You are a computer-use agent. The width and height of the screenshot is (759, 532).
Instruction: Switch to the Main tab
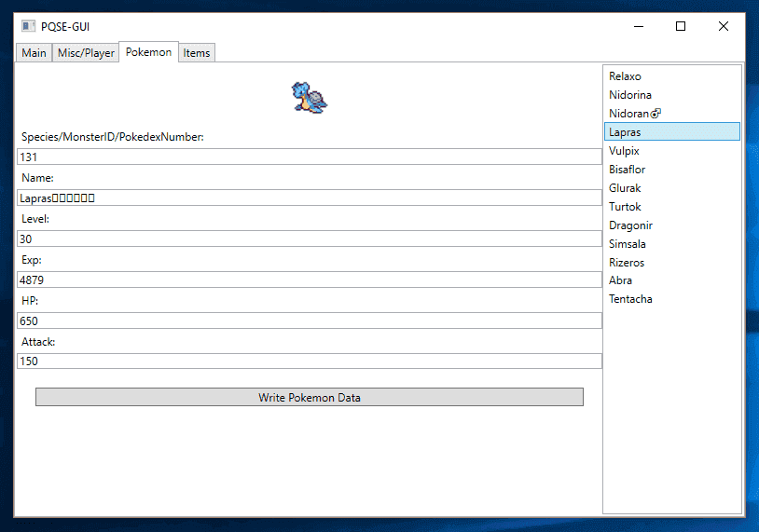coord(34,53)
